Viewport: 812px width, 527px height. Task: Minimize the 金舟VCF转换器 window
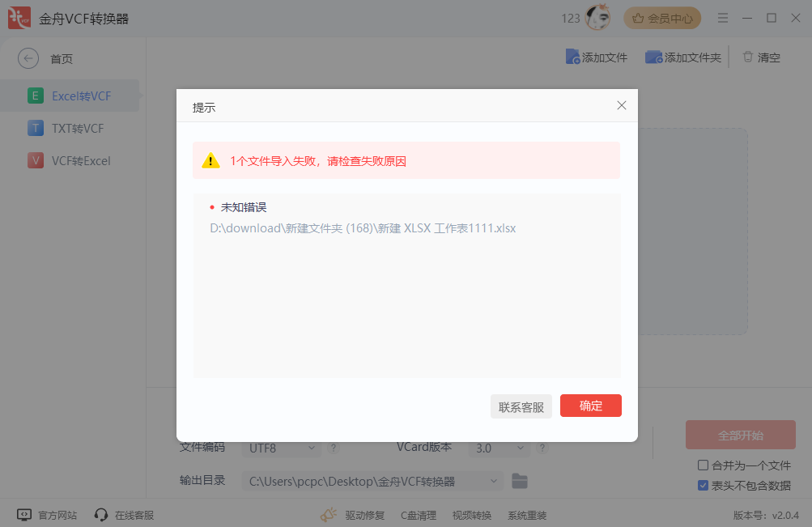tap(746, 18)
